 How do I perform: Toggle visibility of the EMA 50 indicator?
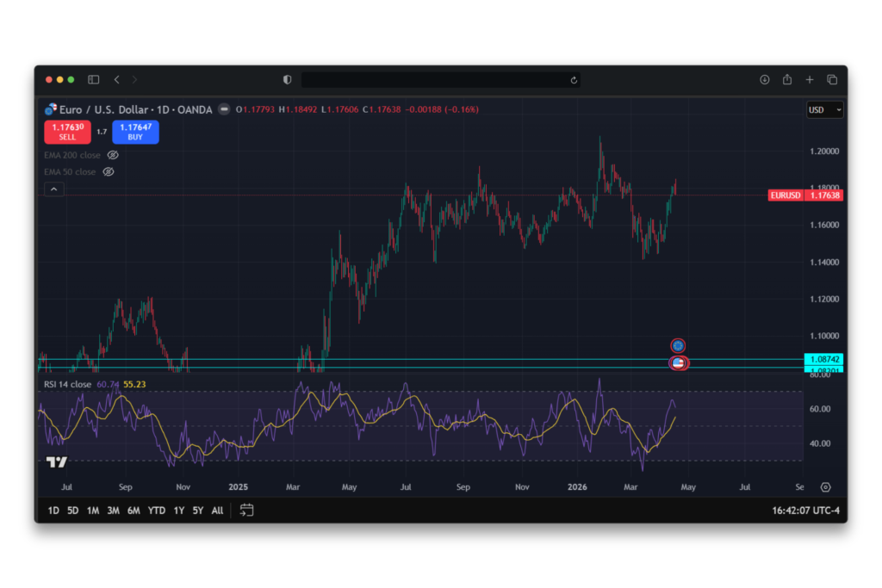click(108, 171)
